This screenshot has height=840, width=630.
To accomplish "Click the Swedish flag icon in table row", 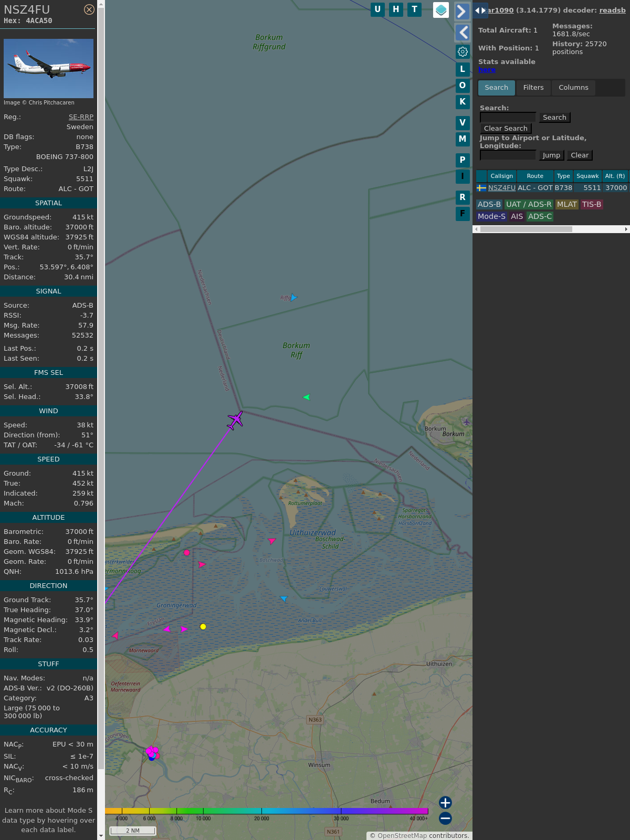I will click(481, 188).
